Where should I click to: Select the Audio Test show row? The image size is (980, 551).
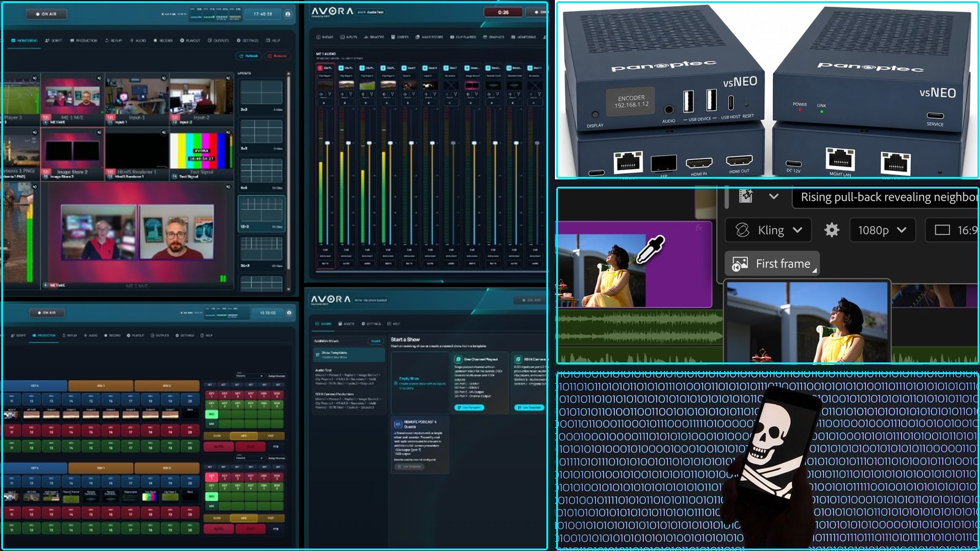[348, 377]
